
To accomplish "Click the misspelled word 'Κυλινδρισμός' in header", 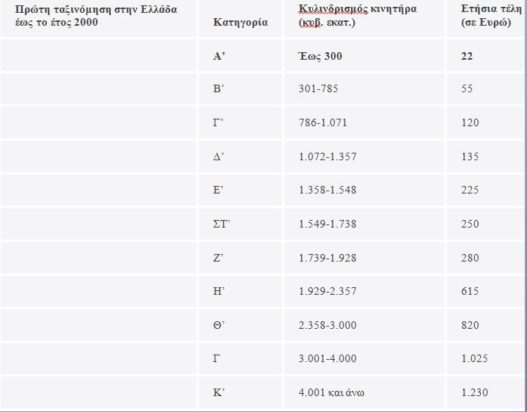I will coord(333,9).
